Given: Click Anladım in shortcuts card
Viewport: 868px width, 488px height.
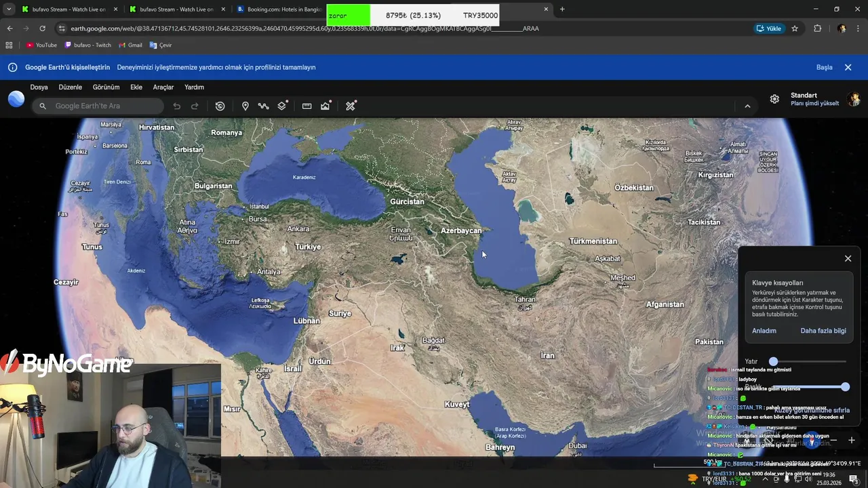Looking at the screenshot, I should 764,331.
